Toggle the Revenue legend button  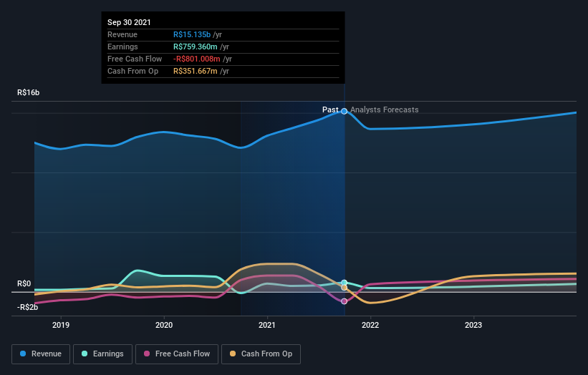point(41,354)
